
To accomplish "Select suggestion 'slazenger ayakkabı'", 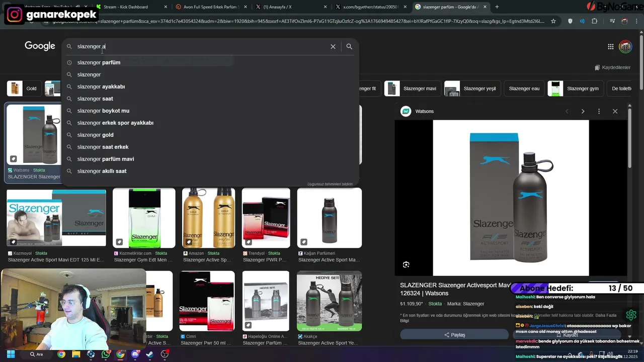I will point(210,86).
